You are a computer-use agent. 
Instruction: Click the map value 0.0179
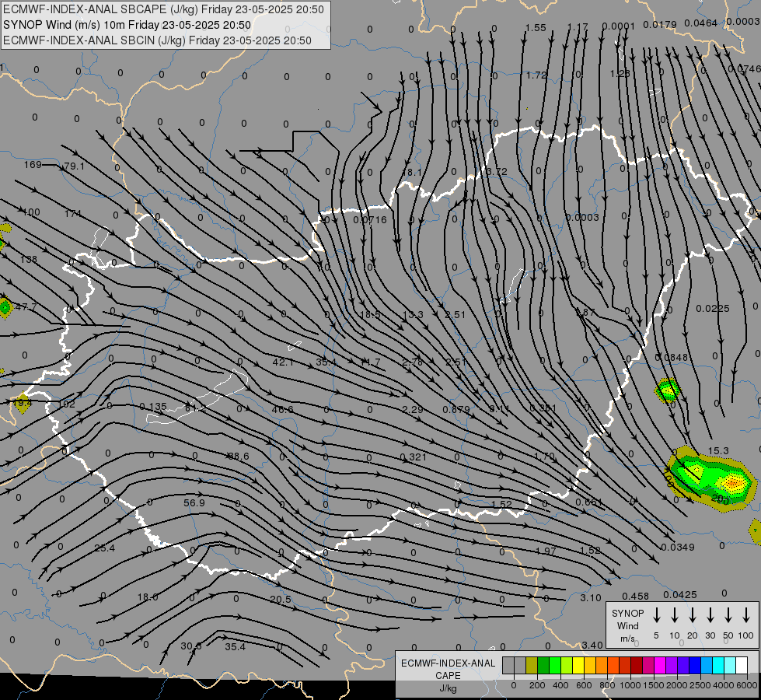tap(660, 24)
